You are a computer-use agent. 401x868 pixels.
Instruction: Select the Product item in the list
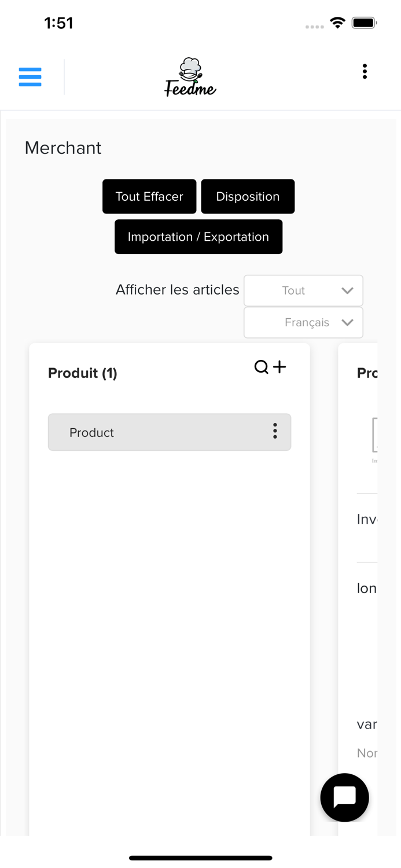[156, 432]
